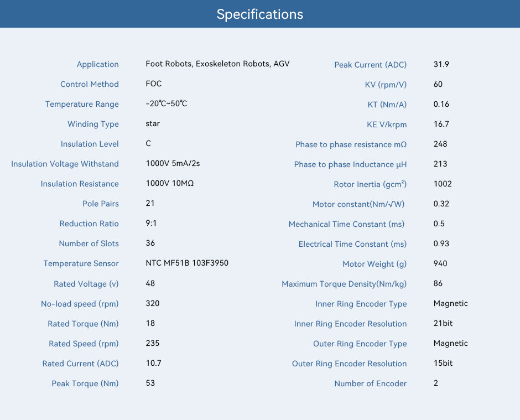Screen dimensions: 520x420
Task: Click the No-load speed (rpm) label
Action: [80, 304]
